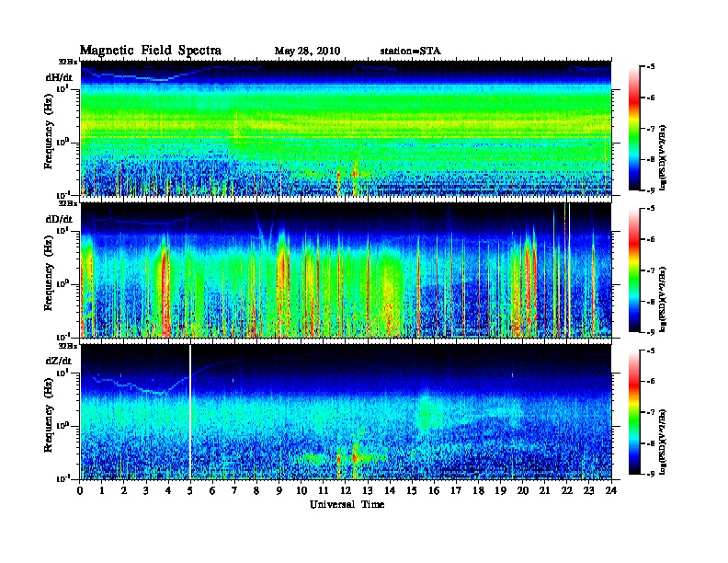Image resolution: width=728 pixels, height=563 pixels.
Task: Click the hour '22' tick label
Action: pyautogui.click(x=567, y=491)
